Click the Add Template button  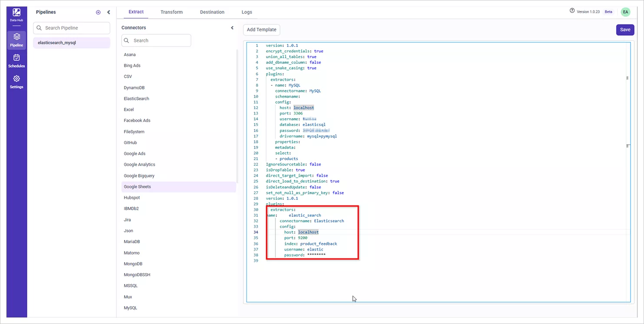click(x=262, y=30)
